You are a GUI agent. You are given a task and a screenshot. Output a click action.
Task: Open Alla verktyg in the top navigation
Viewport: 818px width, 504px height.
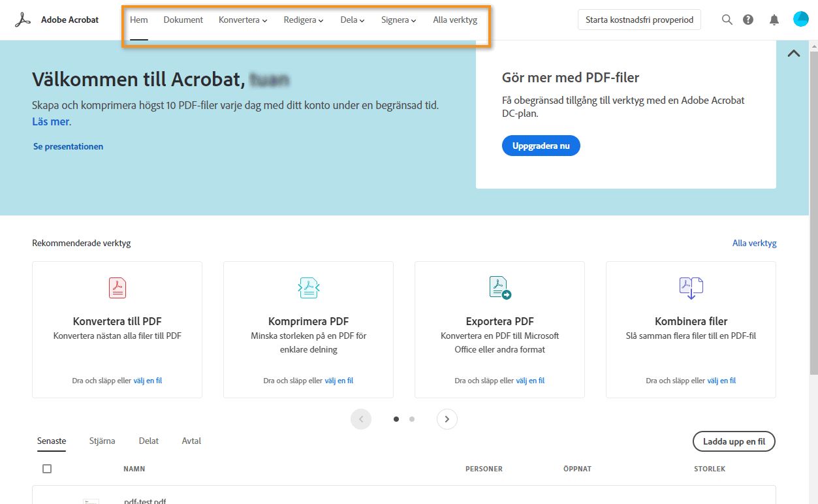point(455,20)
